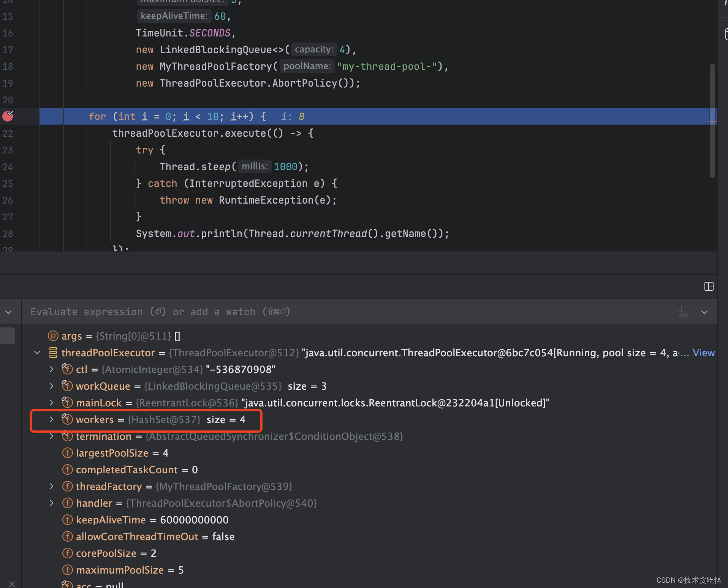Open the debugger layout settings icon
Viewport: 728px width, 588px height.
click(x=709, y=286)
